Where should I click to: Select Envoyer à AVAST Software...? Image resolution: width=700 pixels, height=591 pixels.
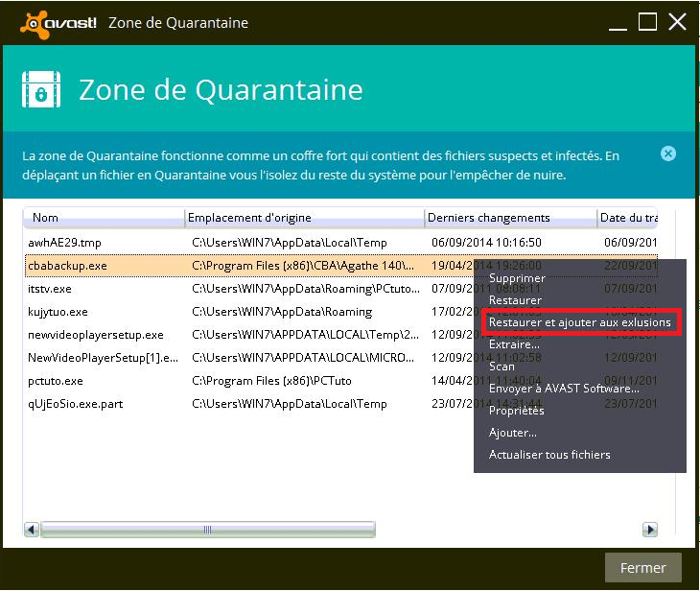tap(564, 389)
